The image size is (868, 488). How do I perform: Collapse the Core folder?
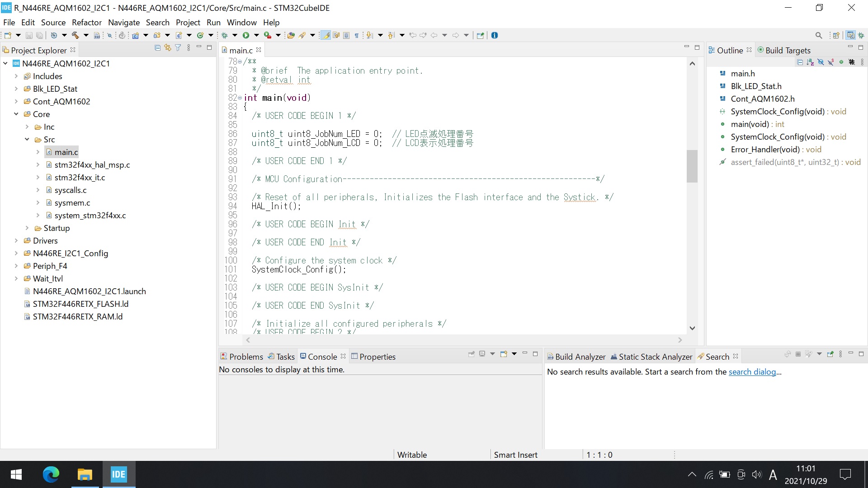[16, 114]
